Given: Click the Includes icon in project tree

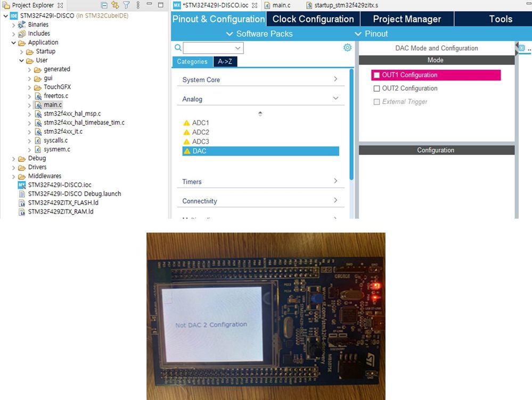Looking at the screenshot, I should [x=22, y=34].
